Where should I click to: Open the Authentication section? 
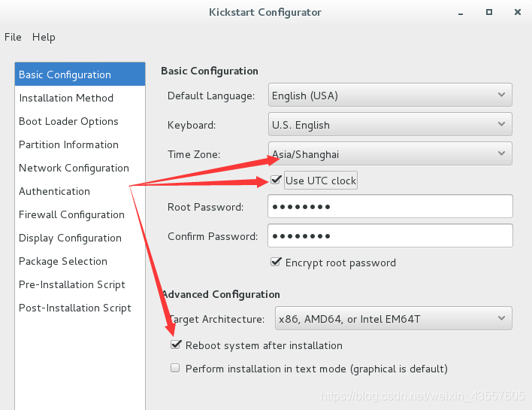(54, 191)
